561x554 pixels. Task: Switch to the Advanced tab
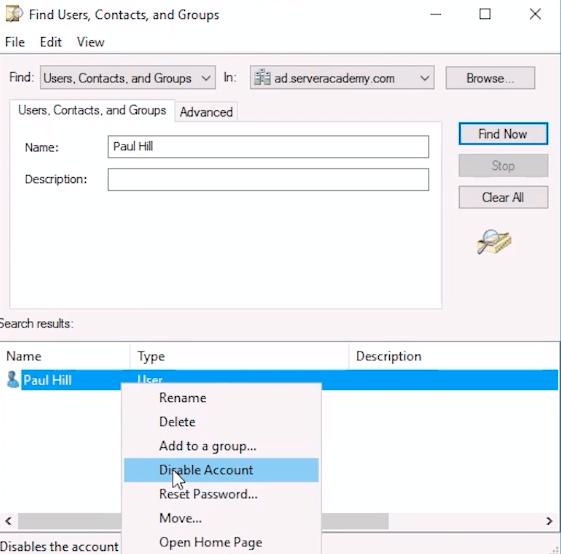pos(206,112)
